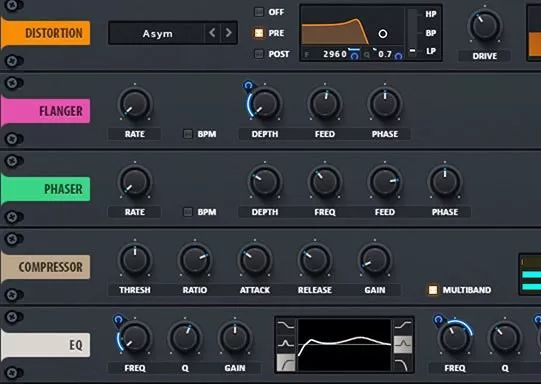The height and width of the screenshot is (384, 541).
Task: Select the Compressor effect tab
Action: [46, 267]
